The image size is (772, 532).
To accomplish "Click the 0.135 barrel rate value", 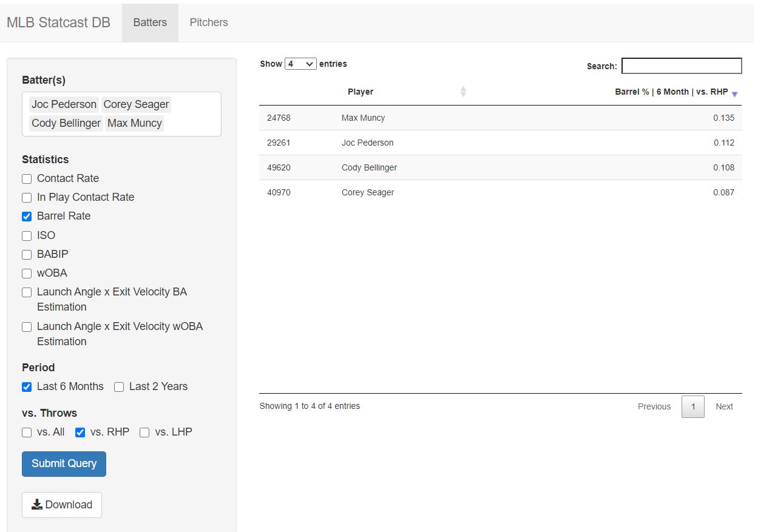I will point(723,118).
